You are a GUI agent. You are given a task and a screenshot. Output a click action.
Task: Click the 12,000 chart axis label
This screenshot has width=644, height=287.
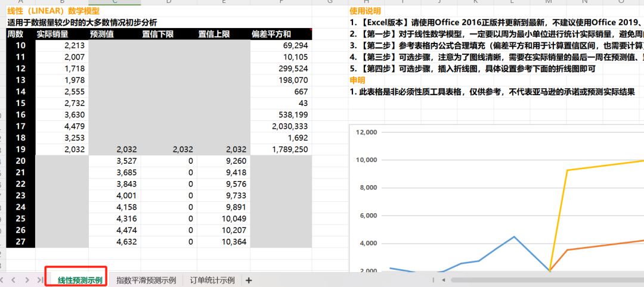365,132
